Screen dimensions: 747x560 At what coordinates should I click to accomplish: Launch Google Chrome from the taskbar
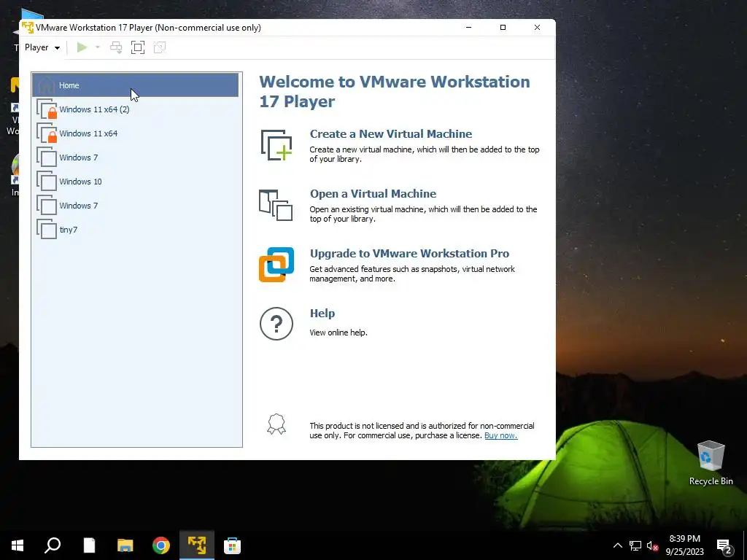[x=161, y=545]
